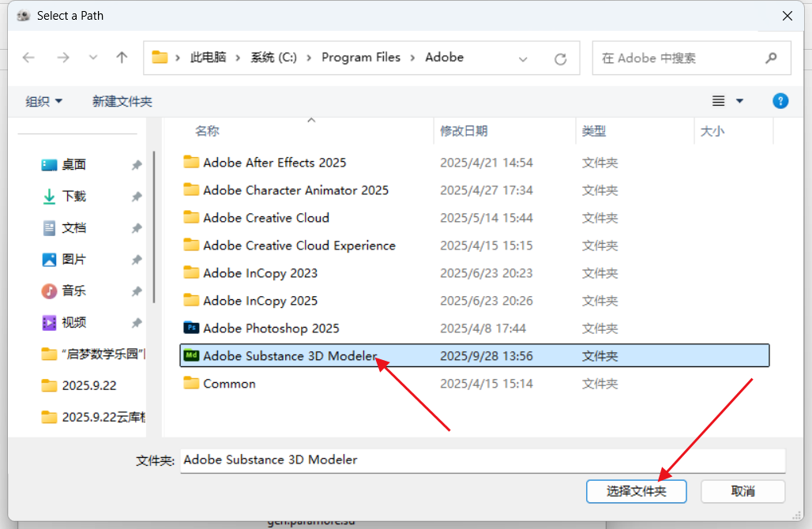
Task: Expand the chevron before 此电脑 breadcrumb
Action: pos(178,58)
